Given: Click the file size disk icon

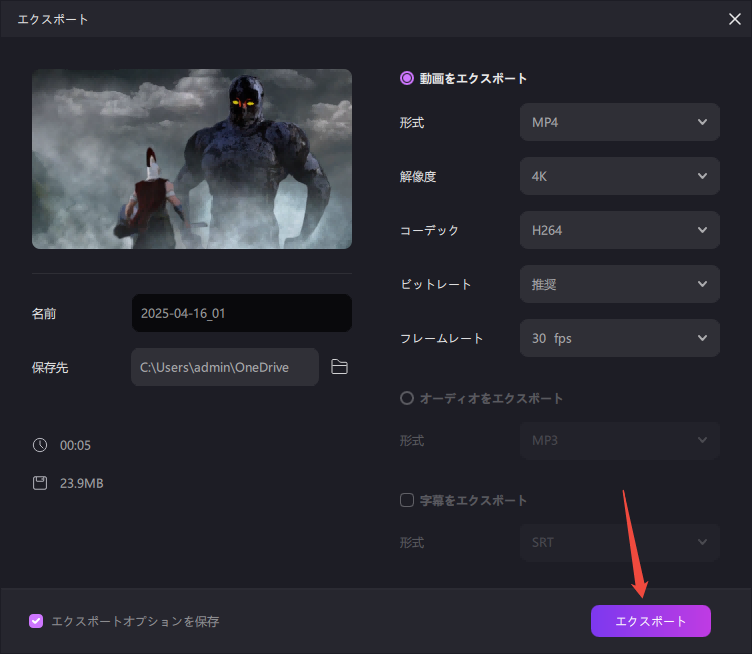Looking at the screenshot, I should click(x=40, y=483).
